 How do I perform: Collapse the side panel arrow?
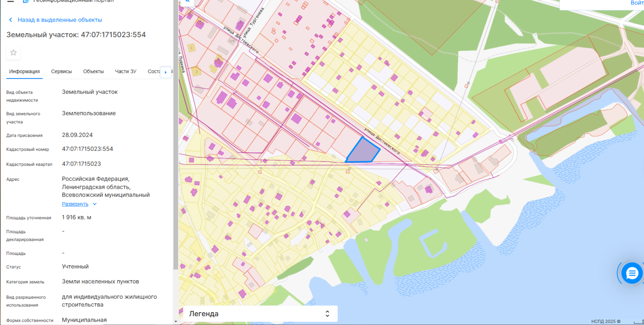coord(187,2)
